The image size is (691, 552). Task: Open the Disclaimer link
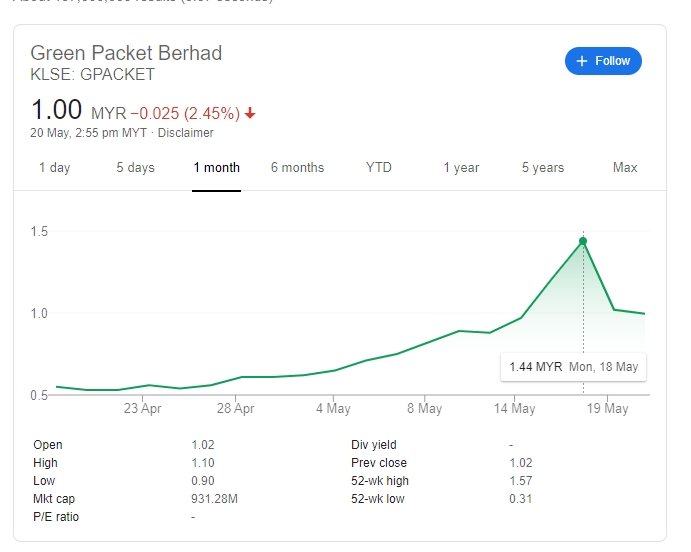click(185, 133)
